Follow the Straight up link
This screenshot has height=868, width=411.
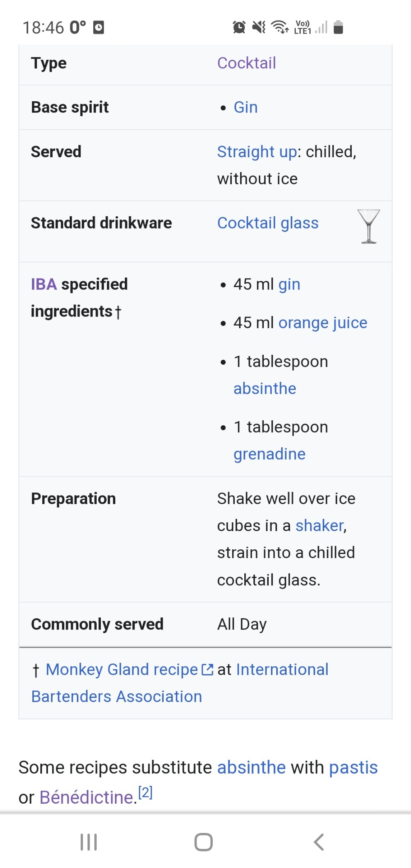(x=257, y=152)
